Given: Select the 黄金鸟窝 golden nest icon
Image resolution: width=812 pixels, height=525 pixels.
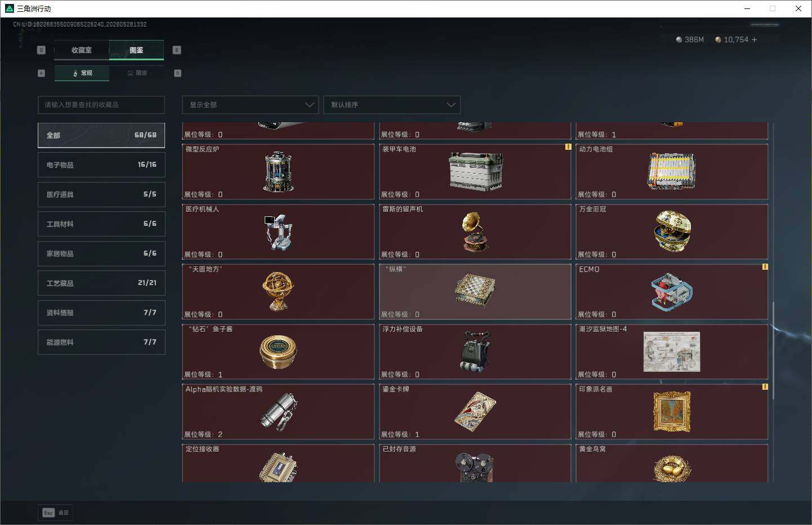Looking at the screenshot, I should click(672, 468).
